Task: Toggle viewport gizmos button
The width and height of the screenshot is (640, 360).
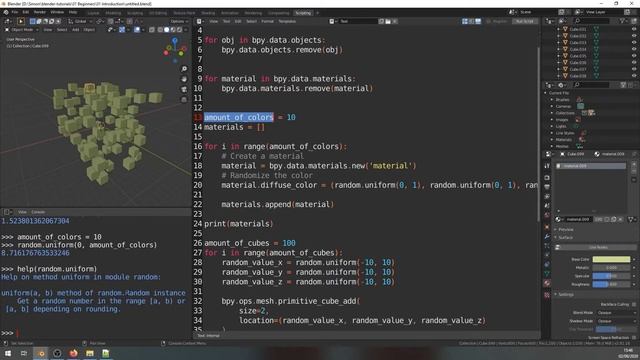Action: [x=122, y=30]
